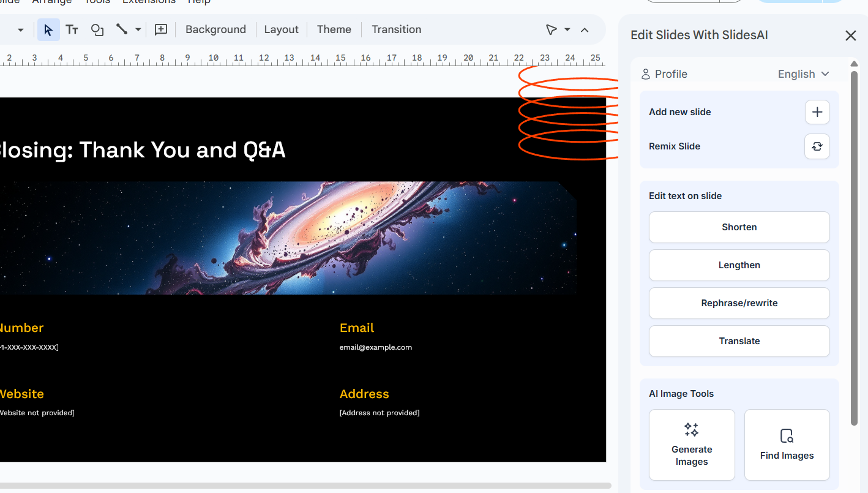This screenshot has height=493, width=868.
Task: Open Background settings for the slide
Action: pyautogui.click(x=215, y=29)
